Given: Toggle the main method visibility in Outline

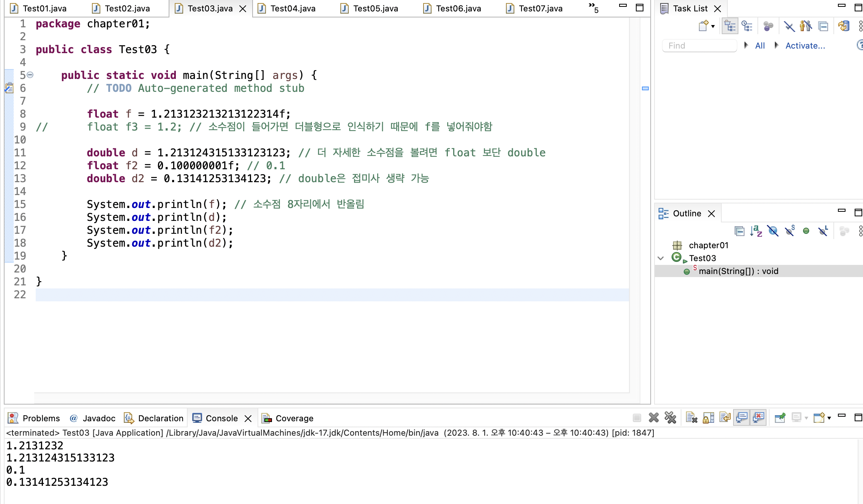Looking at the screenshot, I should tap(661, 258).
